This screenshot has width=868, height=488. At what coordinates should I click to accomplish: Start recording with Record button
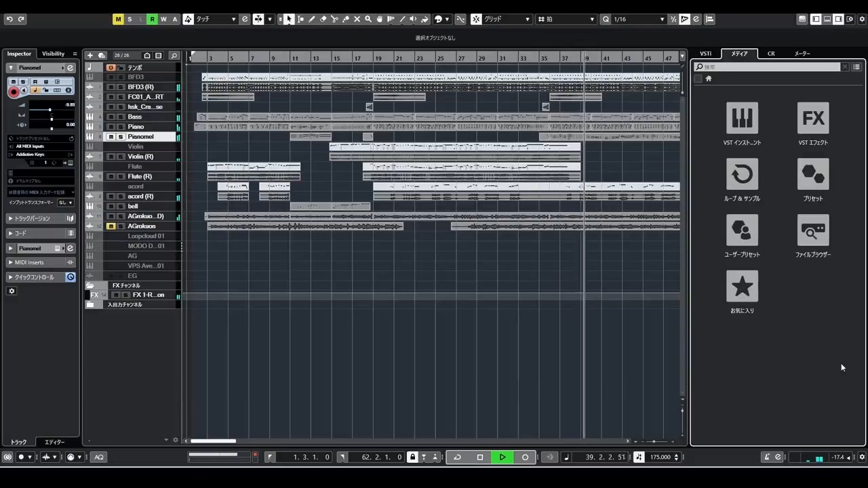pyautogui.click(x=525, y=457)
